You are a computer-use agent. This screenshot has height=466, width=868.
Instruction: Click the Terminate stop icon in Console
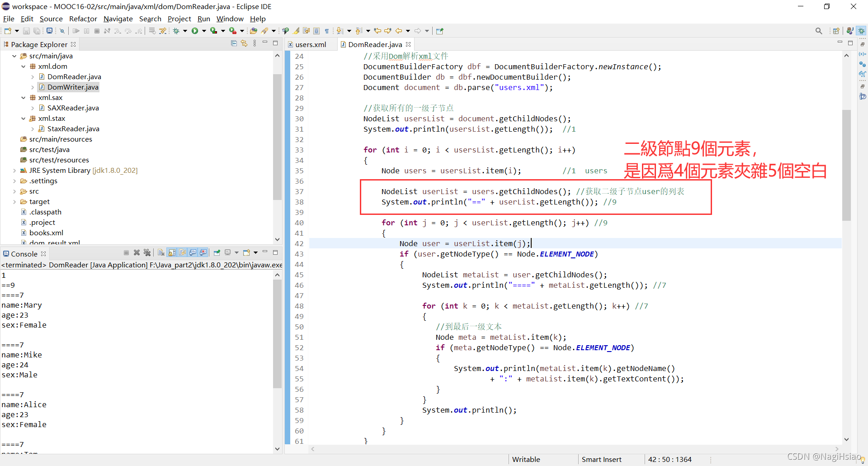point(126,252)
